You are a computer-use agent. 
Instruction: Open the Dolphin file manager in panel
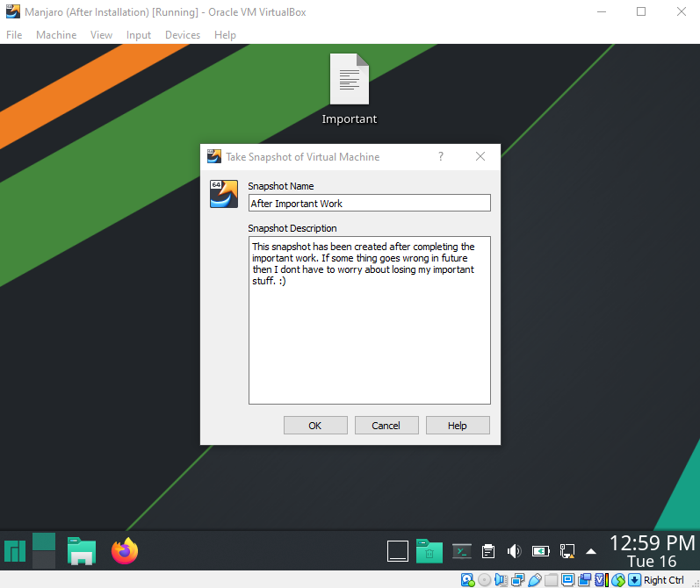82,551
